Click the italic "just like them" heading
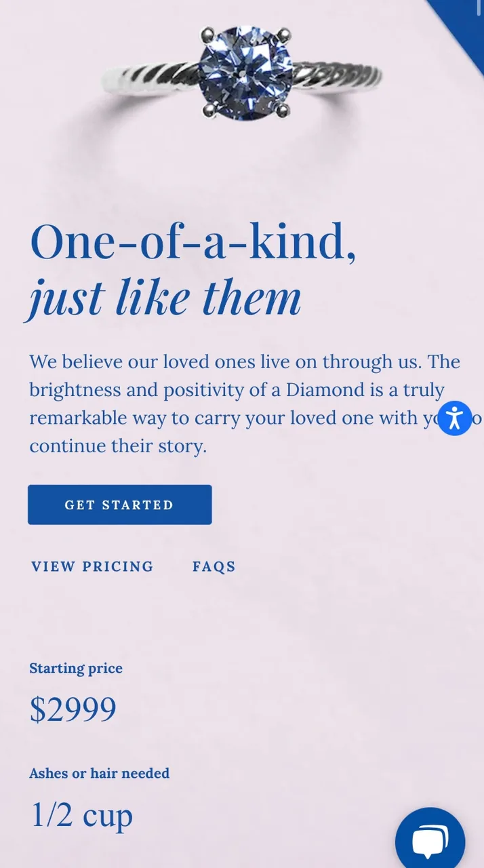Image resolution: width=484 pixels, height=868 pixels. pyautogui.click(x=165, y=297)
